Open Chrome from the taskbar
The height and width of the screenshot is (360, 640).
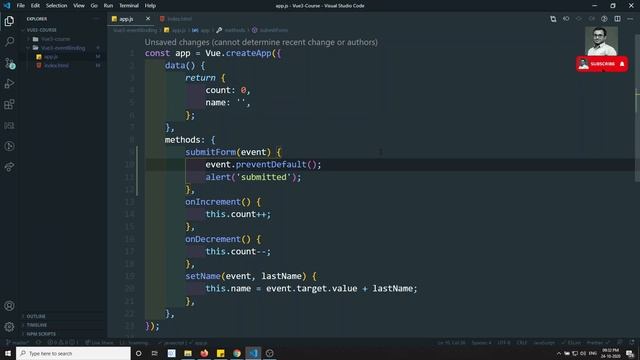pos(237,353)
